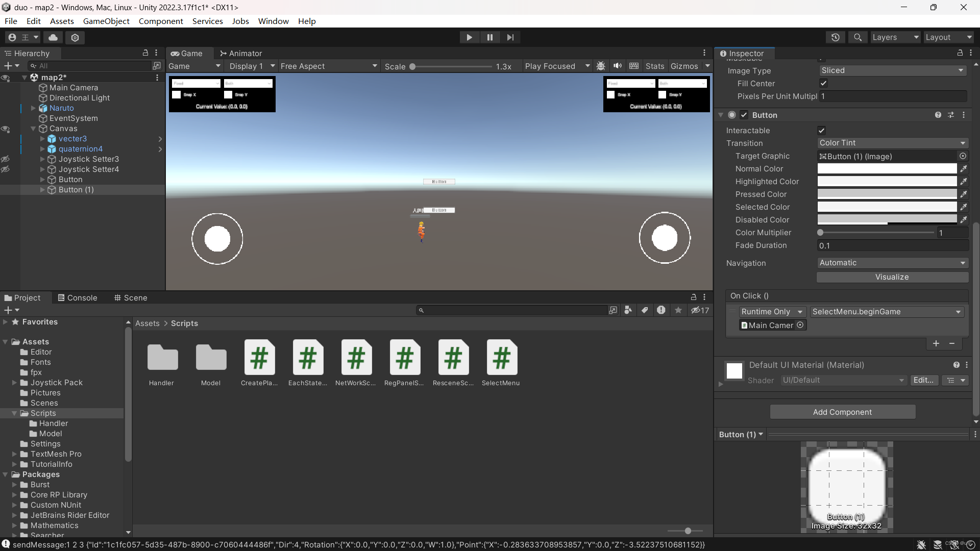Click plus icon to add On Click listener

click(936, 343)
